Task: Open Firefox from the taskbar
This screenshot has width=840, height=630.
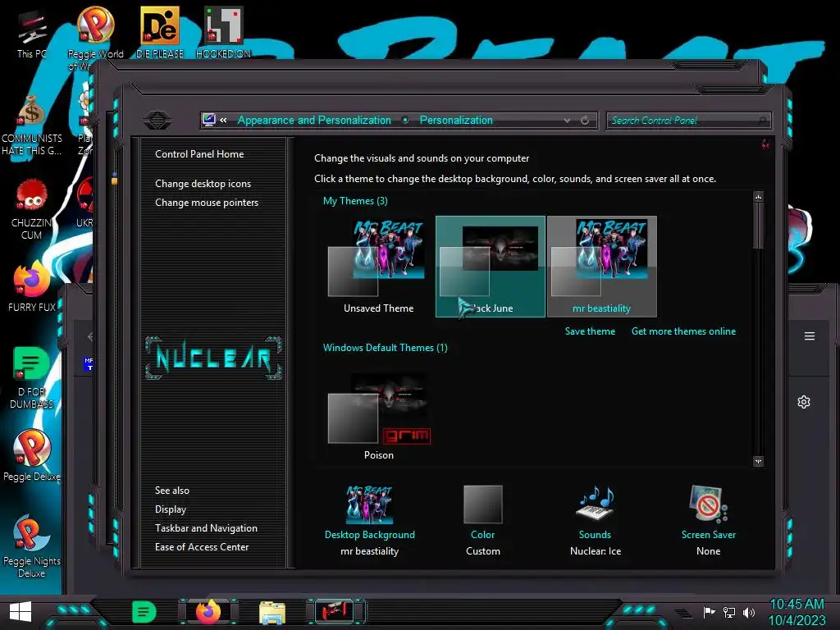Action: click(x=208, y=612)
